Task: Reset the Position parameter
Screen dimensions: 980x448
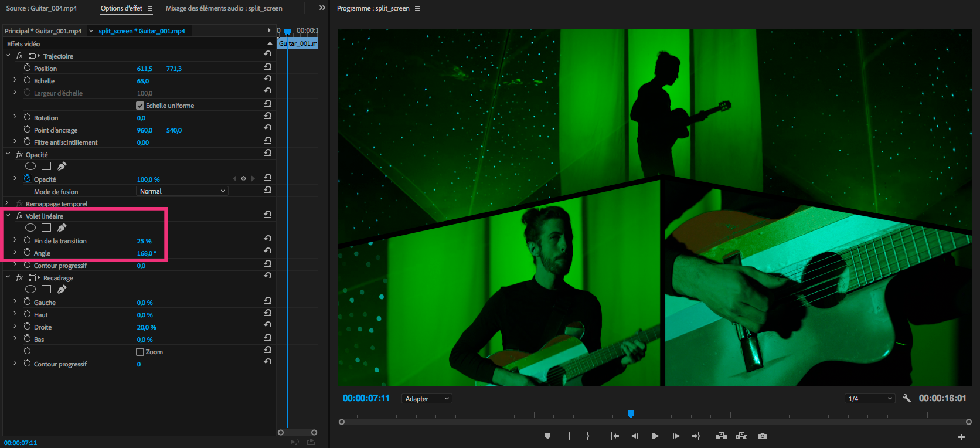Action: pos(268,67)
